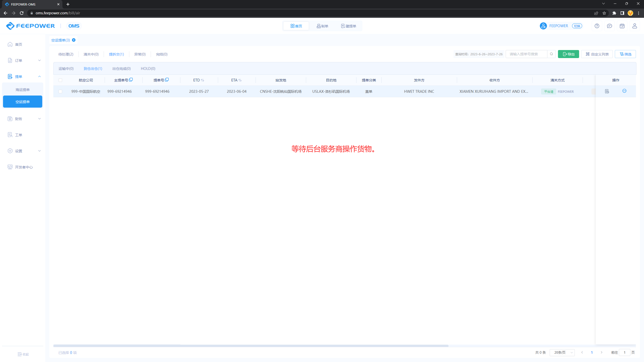This screenshot has width=644, height=362.
Task: Click the FEEPOWER account avatar
Action: [x=543, y=26]
